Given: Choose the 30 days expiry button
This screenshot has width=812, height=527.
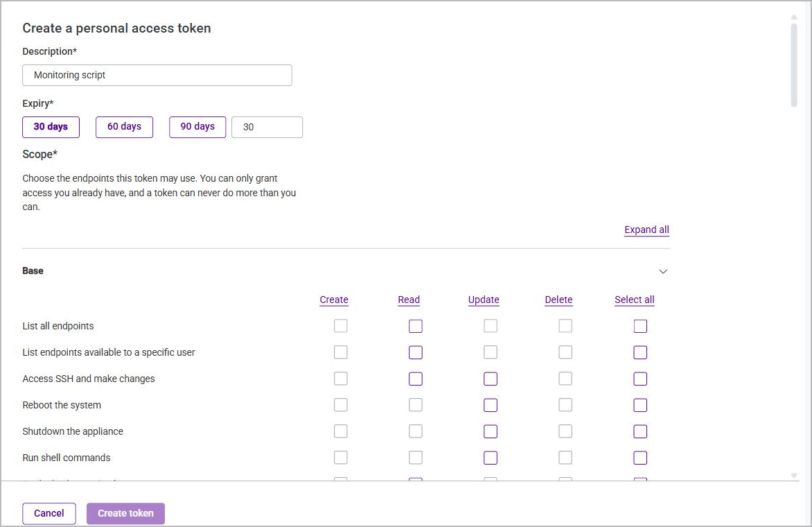Looking at the screenshot, I should pyautogui.click(x=51, y=127).
